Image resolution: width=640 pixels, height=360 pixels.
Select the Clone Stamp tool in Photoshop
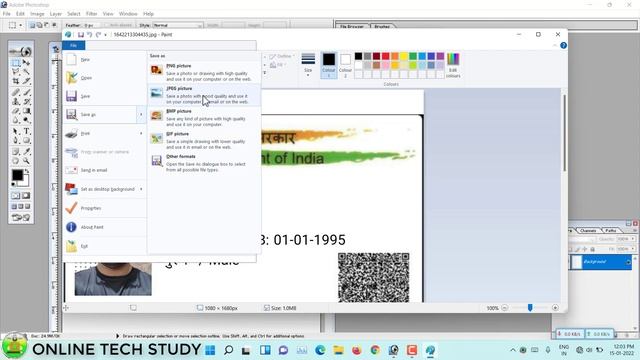[x=16, y=101]
